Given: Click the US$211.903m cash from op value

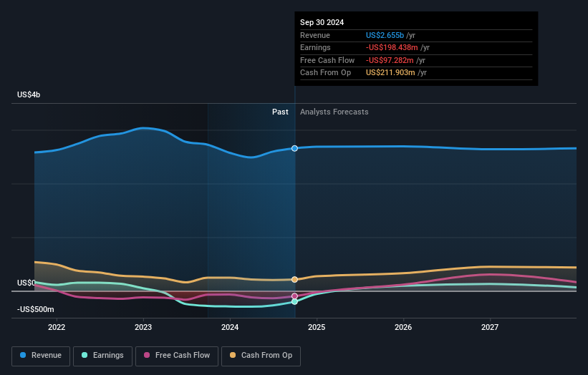Looking at the screenshot, I should pyautogui.click(x=390, y=73).
